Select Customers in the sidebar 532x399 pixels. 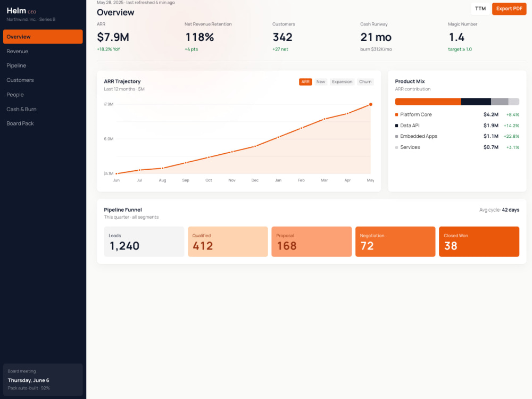(x=43, y=80)
